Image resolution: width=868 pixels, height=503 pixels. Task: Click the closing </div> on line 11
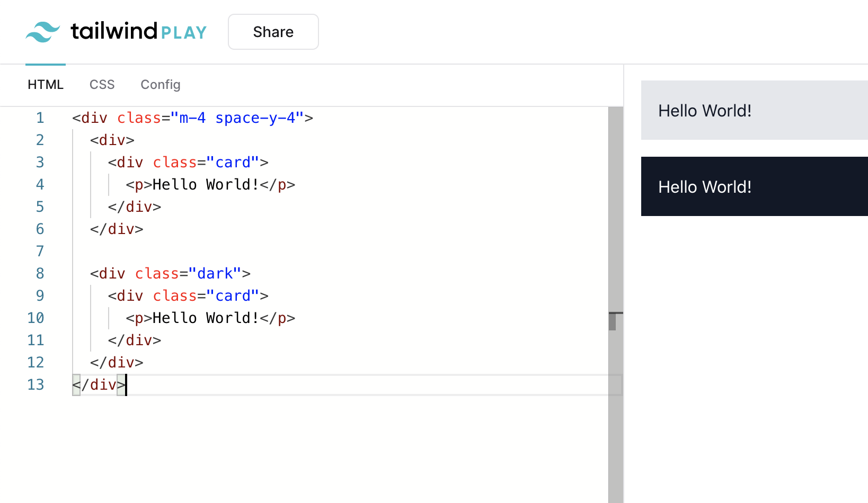135,340
